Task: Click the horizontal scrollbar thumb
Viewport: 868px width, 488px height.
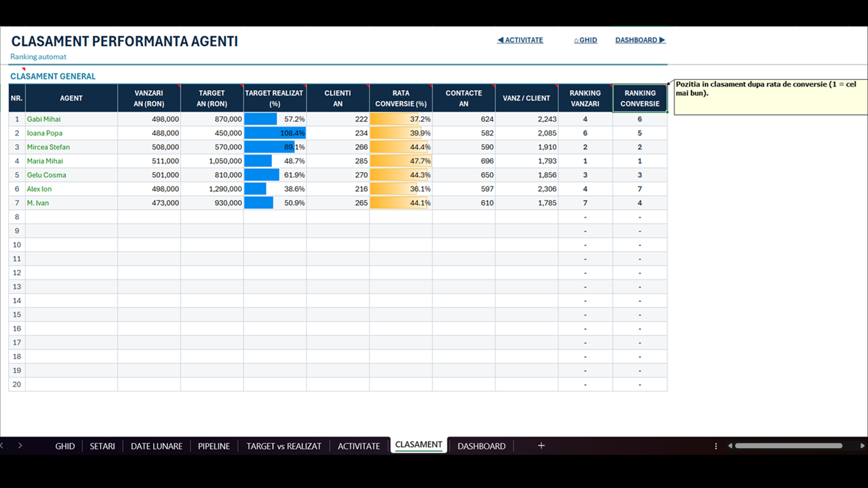Action: click(x=789, y=446)
